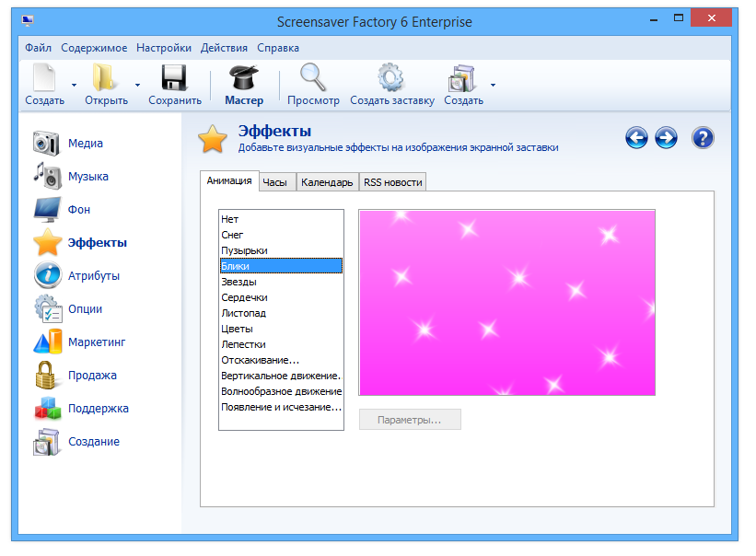Switch to the Часы tab
The width and height of the screenshot is (756, 556).
pyautogui.click(x=274, y=182)
